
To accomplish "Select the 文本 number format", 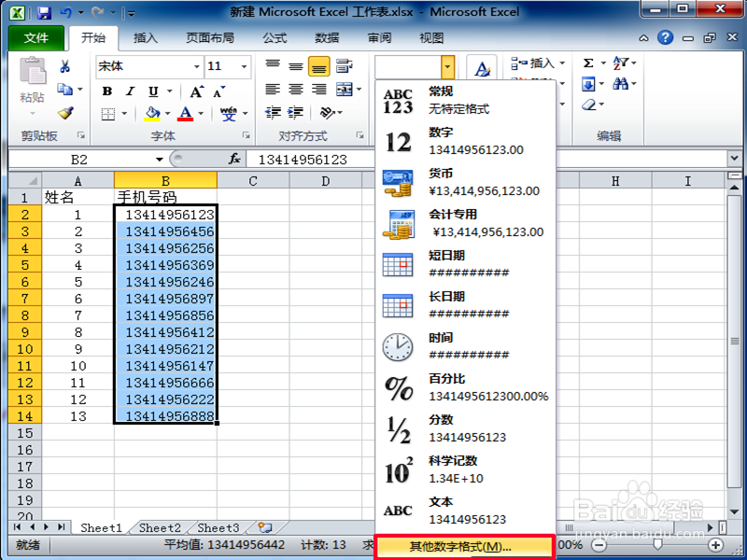I will coord(465,511).
